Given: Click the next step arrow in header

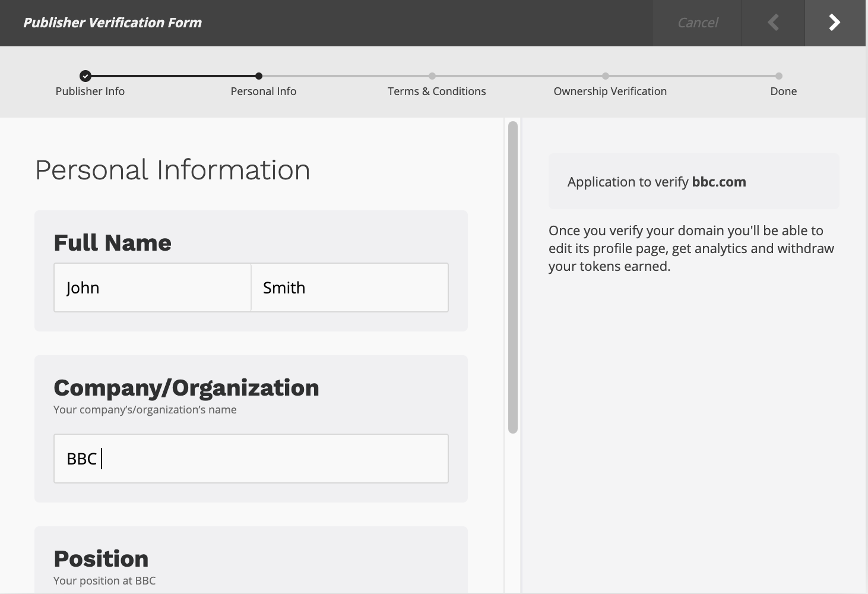Looking at the screenshot, I should [x=834, y=23].
